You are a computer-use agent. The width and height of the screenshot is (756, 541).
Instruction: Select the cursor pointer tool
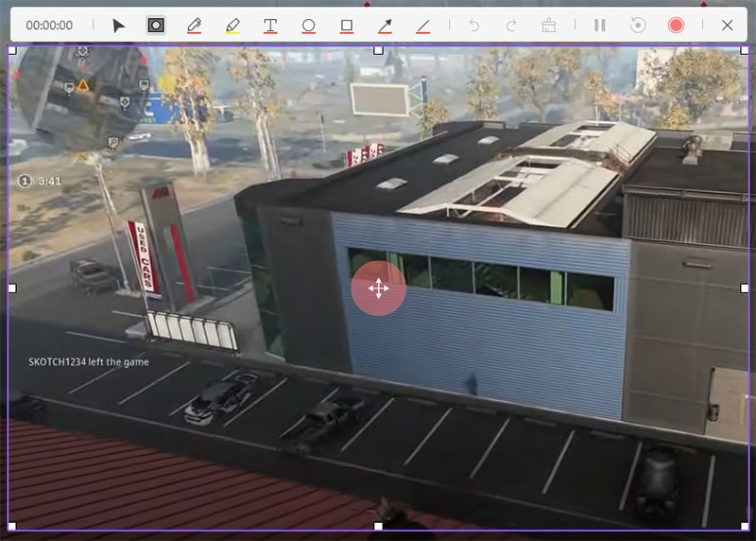[x=118, y=26]
